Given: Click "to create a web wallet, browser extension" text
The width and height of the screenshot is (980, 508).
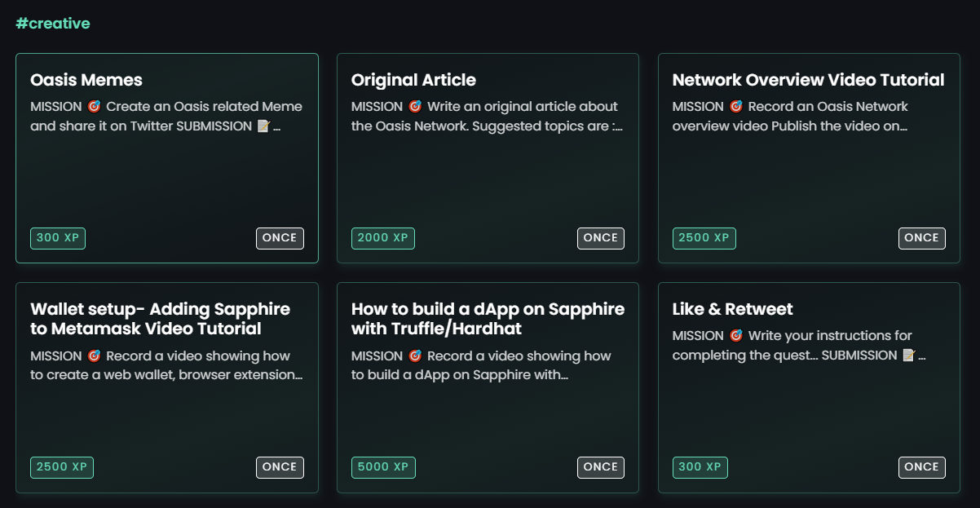Looking at the screenshot, I should tap(167, 375).
